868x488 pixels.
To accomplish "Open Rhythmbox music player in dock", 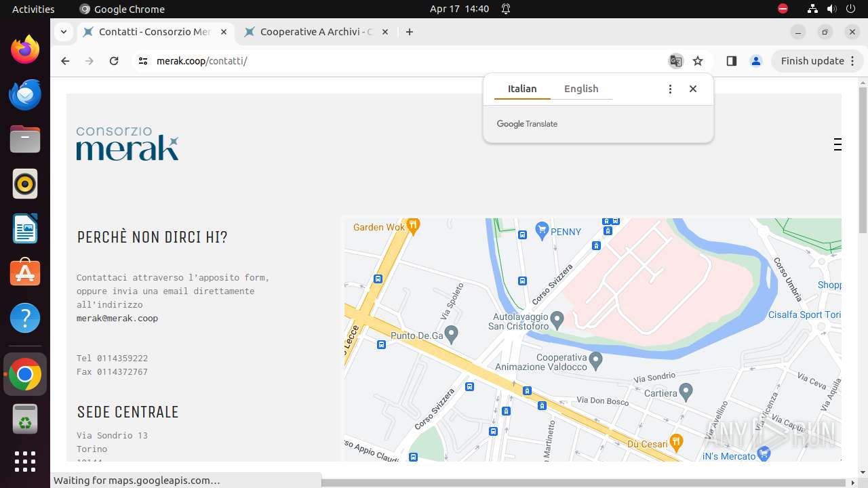I will 25,184.
